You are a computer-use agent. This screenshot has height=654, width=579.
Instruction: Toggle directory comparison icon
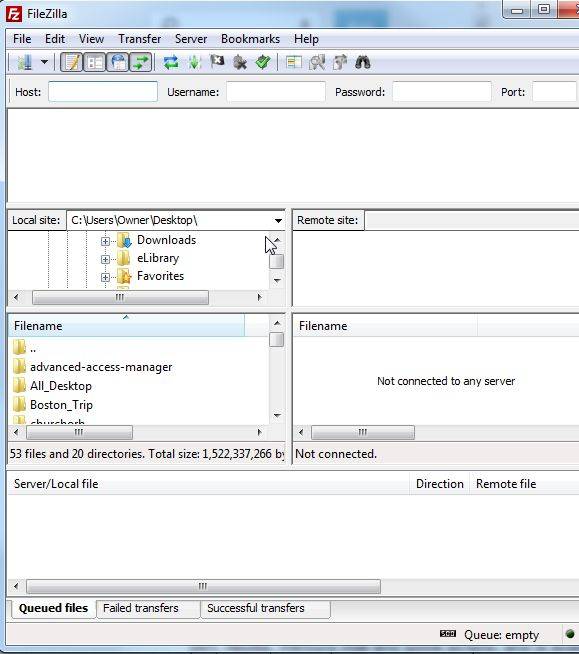pos(317,63)
